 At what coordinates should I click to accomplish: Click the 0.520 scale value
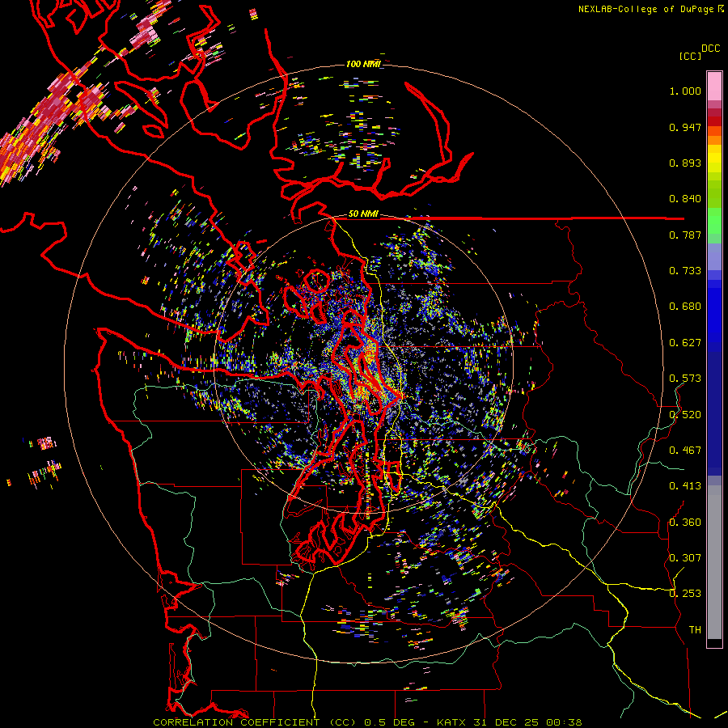pyautogui.click(x=685, y=415)
